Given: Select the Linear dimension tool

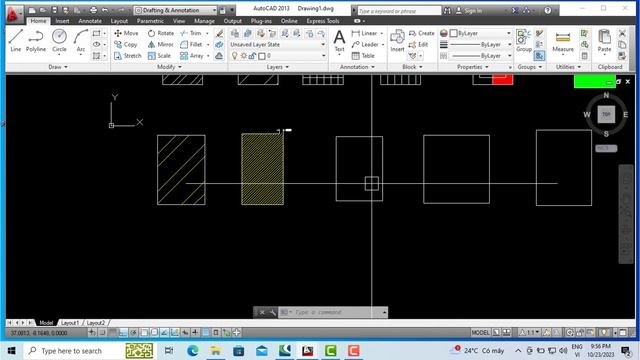Looking at the screenshot, I should [x=364, y=33].
